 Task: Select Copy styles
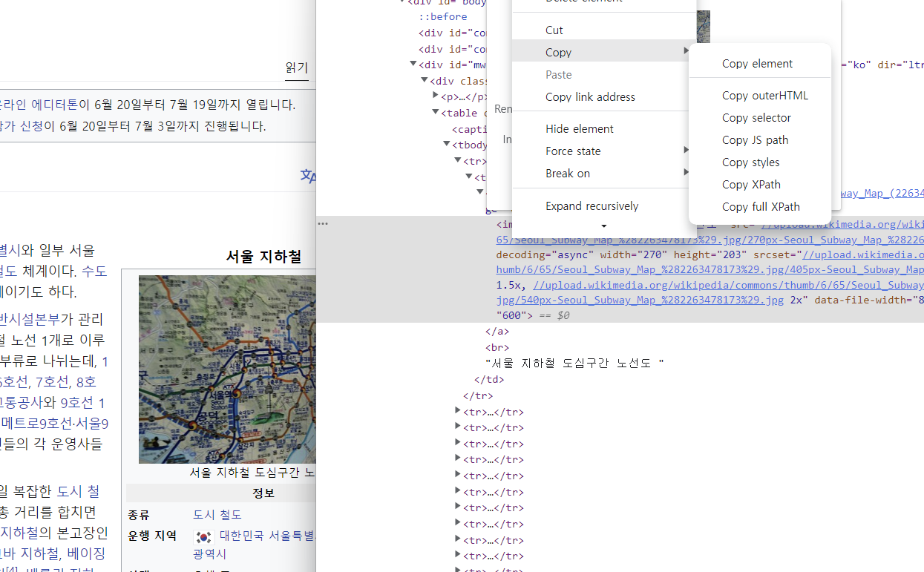click(759, 162)
